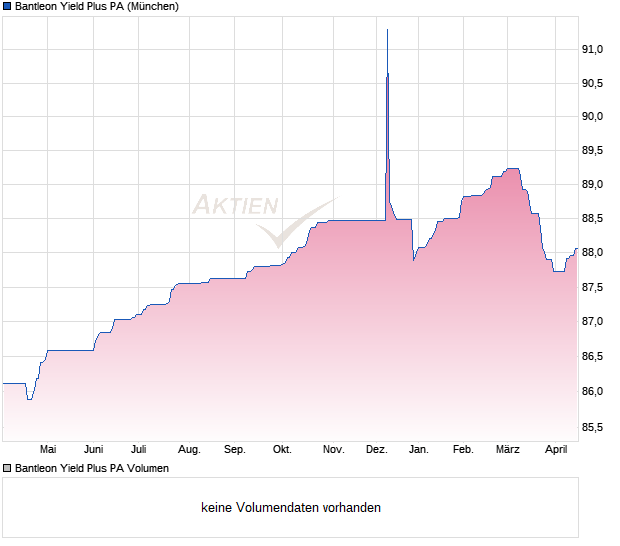Click the 'April' month label

pos(556,450)
